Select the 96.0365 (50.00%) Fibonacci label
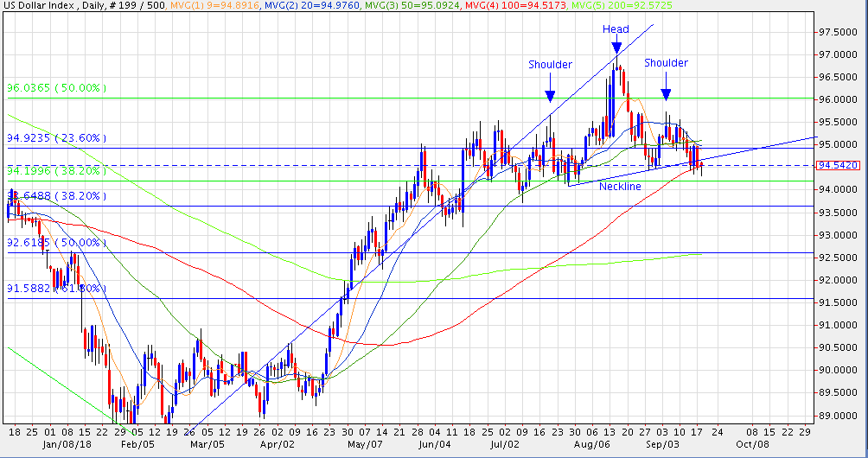The height and width of the screenshot is (458, 868). click(x=56, y=88)
